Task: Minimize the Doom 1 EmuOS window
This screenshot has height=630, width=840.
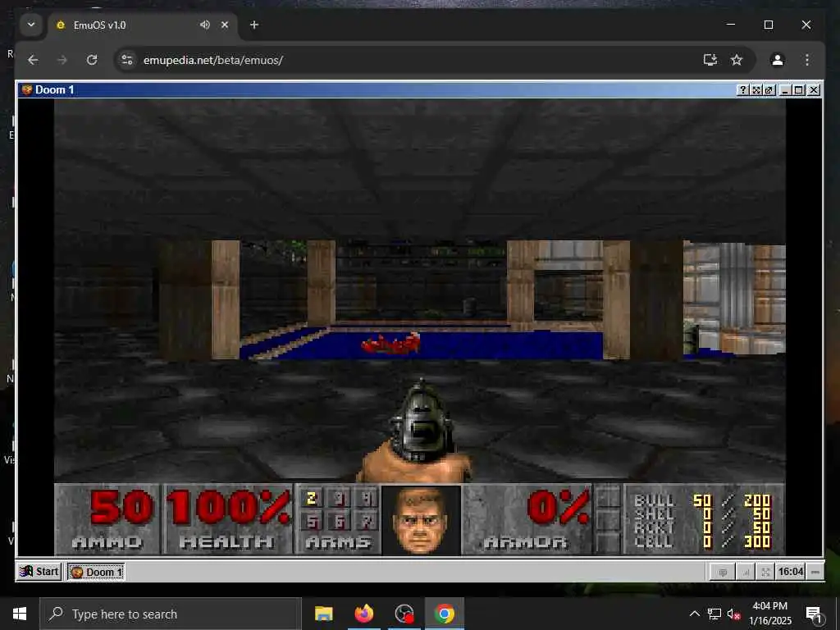Action: [785, 90]
